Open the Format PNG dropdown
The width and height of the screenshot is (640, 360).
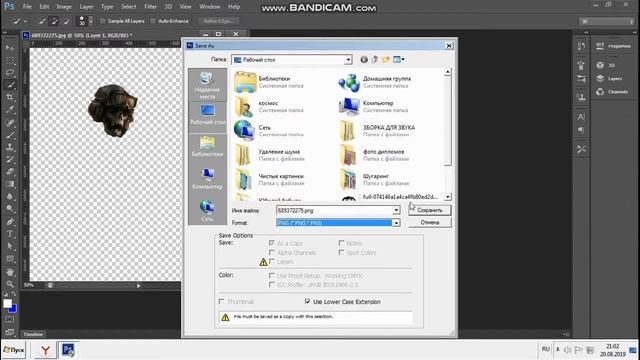tap(396, 223)
